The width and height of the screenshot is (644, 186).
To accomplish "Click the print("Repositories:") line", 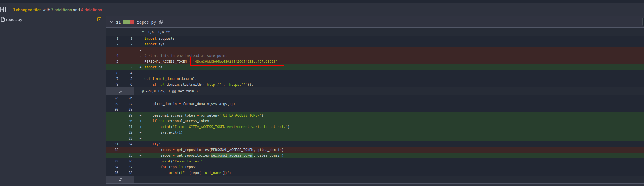I will (183, 161).
